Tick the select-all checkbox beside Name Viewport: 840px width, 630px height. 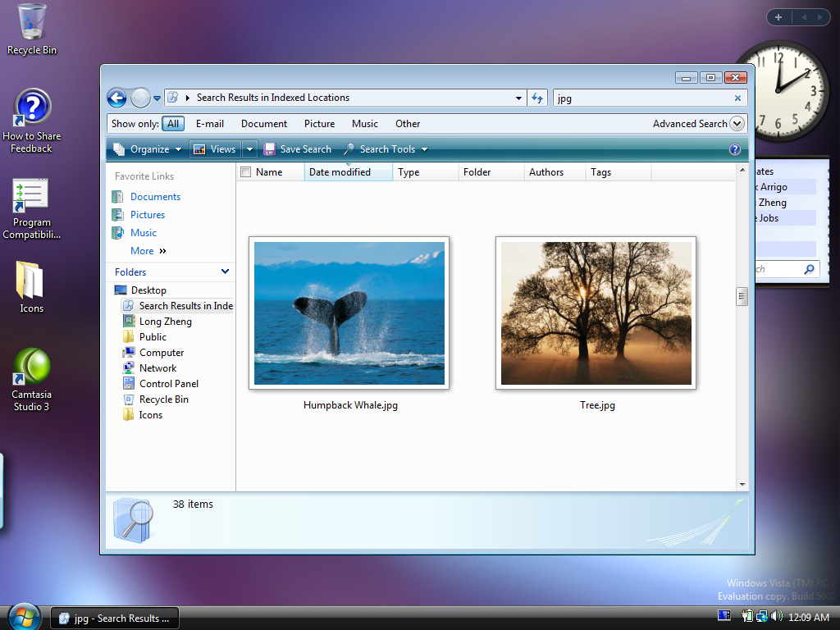(246, 172)
